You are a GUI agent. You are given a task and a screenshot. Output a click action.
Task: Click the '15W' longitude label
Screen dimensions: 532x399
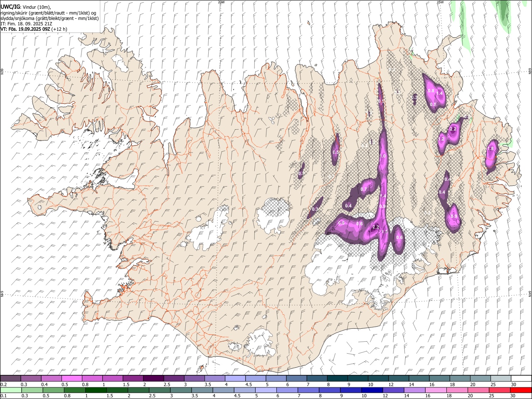[440, 2]
